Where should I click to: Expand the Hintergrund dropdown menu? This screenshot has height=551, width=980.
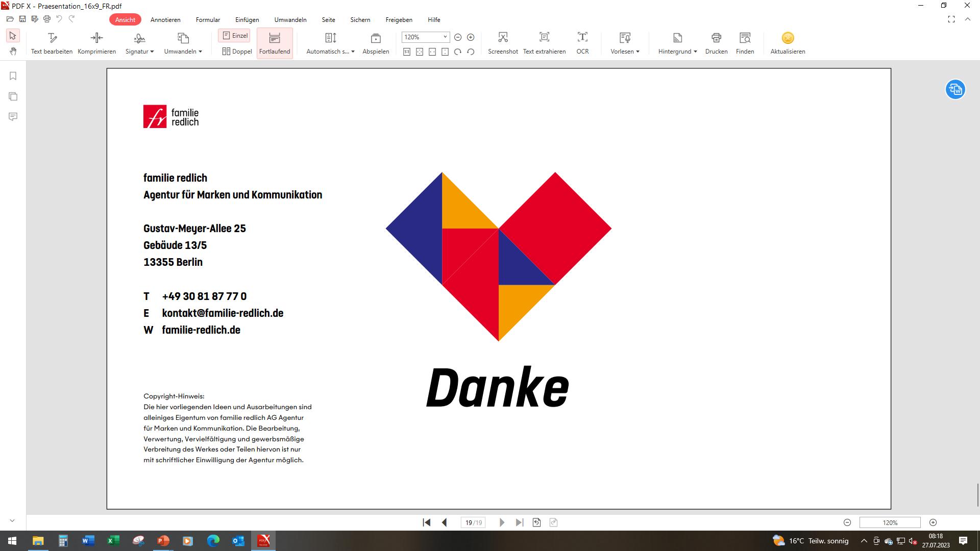point(695,52)
